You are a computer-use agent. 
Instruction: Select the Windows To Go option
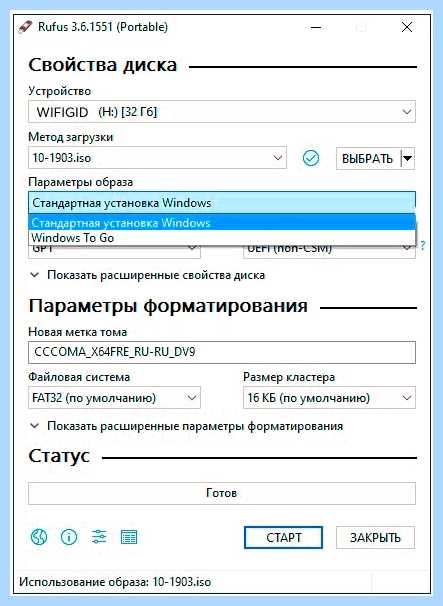coord(222,238)
